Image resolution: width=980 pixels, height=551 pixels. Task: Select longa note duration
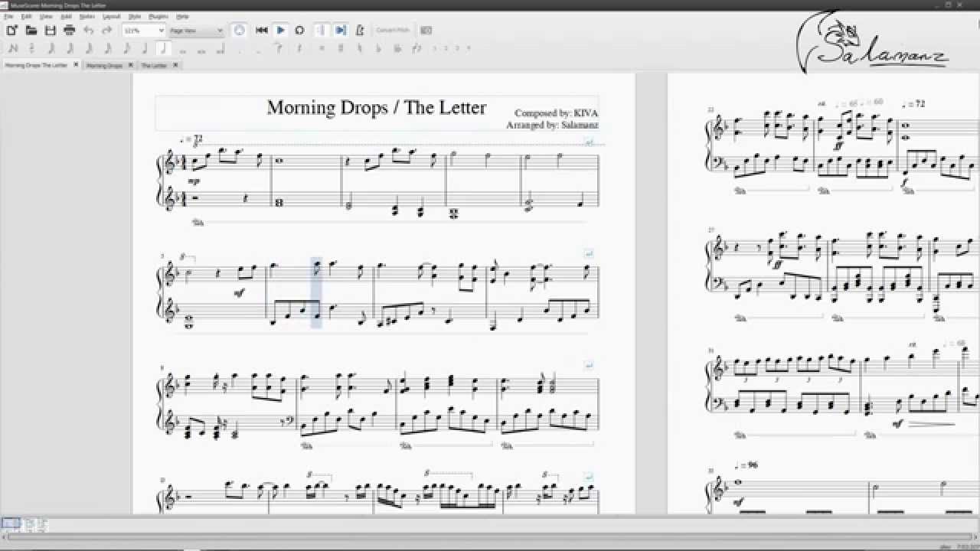[220, 48]
